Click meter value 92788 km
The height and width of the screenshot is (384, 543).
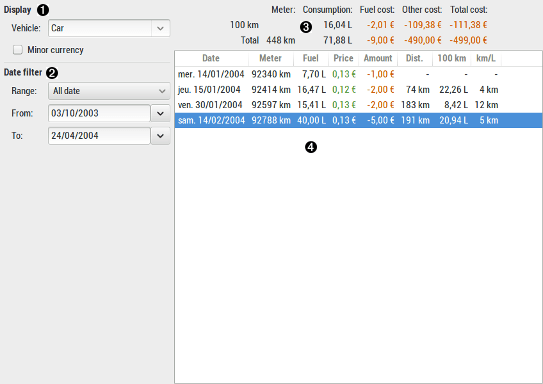(x=271, y=120)
